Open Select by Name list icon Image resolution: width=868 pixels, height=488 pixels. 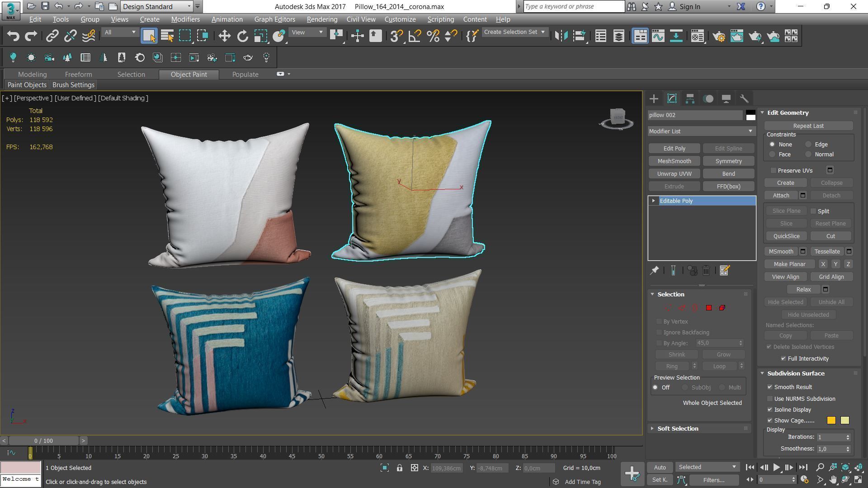tap(167, 36)
